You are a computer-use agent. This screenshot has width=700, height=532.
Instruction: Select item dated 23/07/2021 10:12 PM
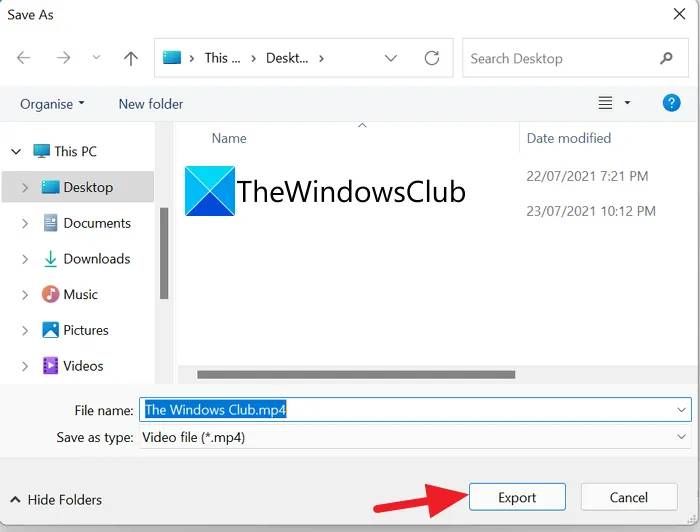pyautogui.click(x=591, y=211)
